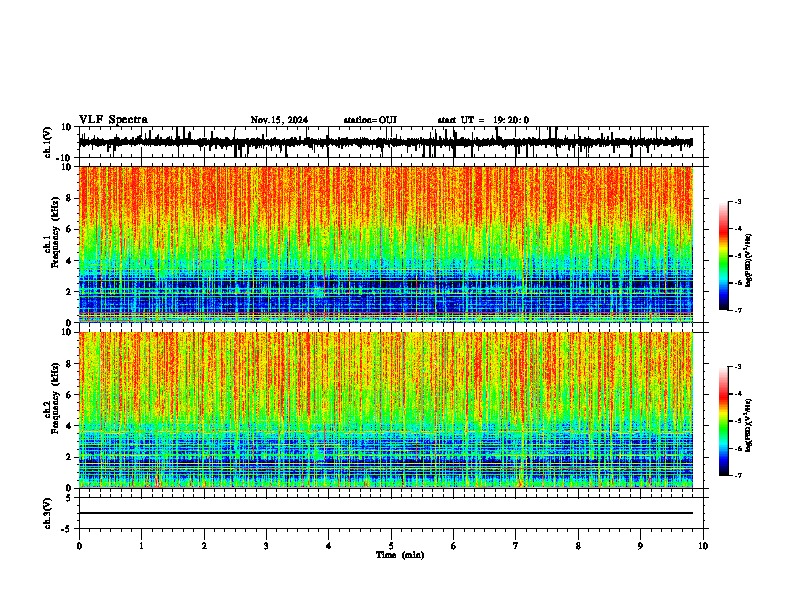Click the time axis tick label "2"
792x612 pixels.
204,546
